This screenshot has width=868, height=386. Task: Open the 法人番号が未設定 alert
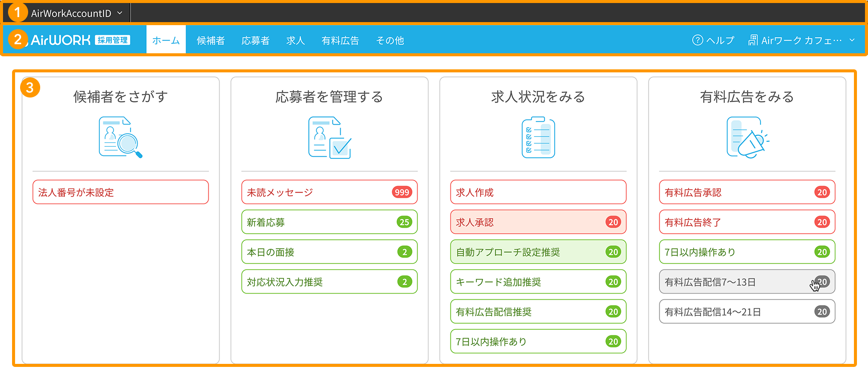click(x=121, y=192)
